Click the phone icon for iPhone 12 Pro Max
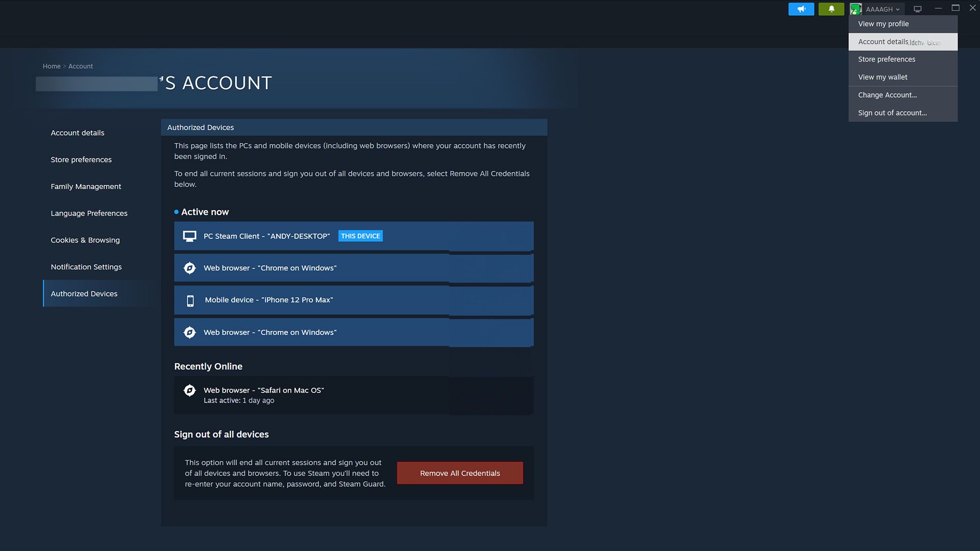The image size is (980, 551). [189, 300]
